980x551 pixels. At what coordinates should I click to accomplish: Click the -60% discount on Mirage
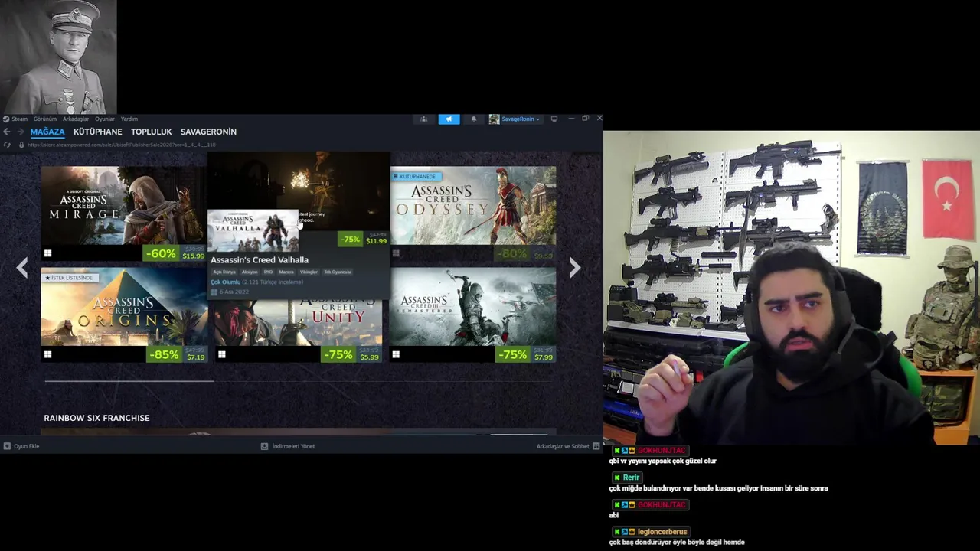click(x=161, y=253)
